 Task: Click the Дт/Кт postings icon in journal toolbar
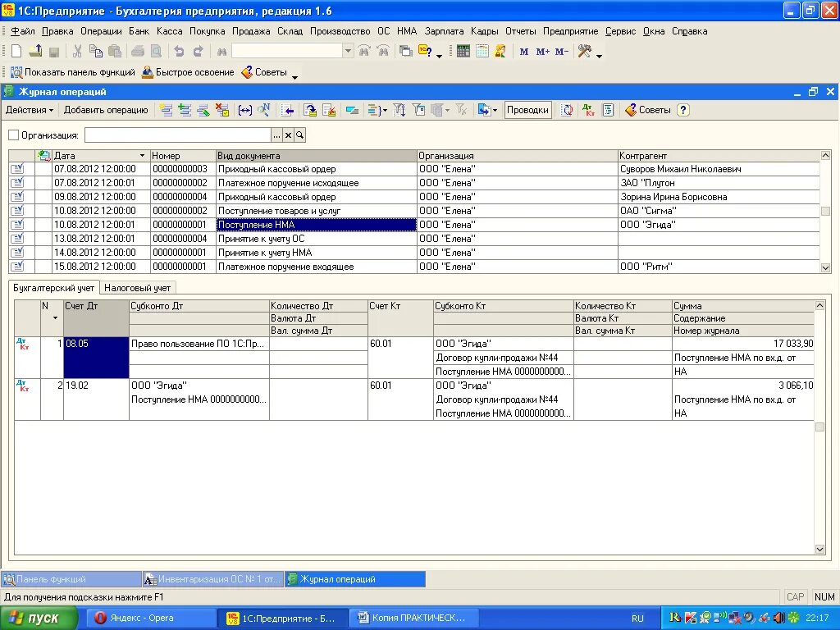point(588,111)
